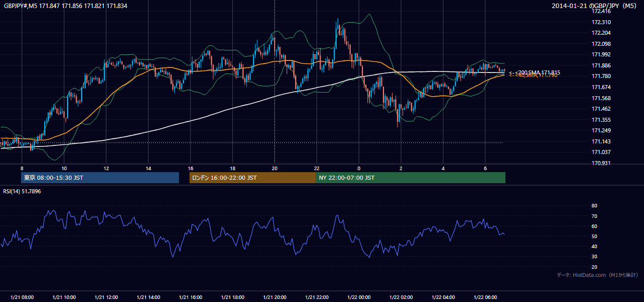This screenshot has width=644, height=302.
Task: Click hour label 2 under the price chart
Action: point(401,168)
